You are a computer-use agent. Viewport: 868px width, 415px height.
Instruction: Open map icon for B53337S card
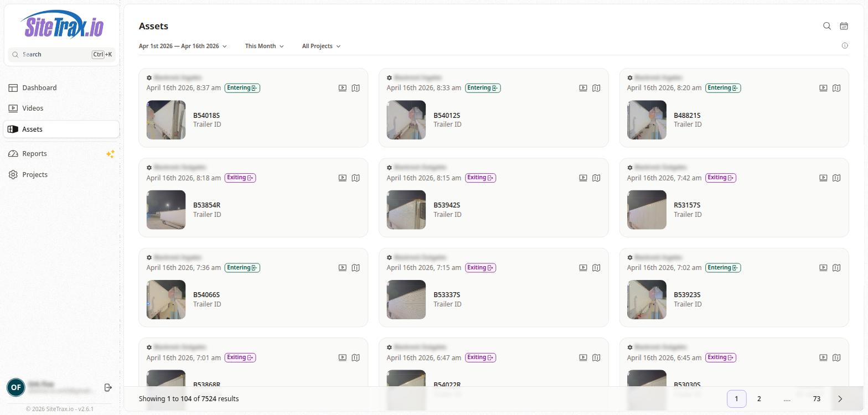click(x=596, y=268)
